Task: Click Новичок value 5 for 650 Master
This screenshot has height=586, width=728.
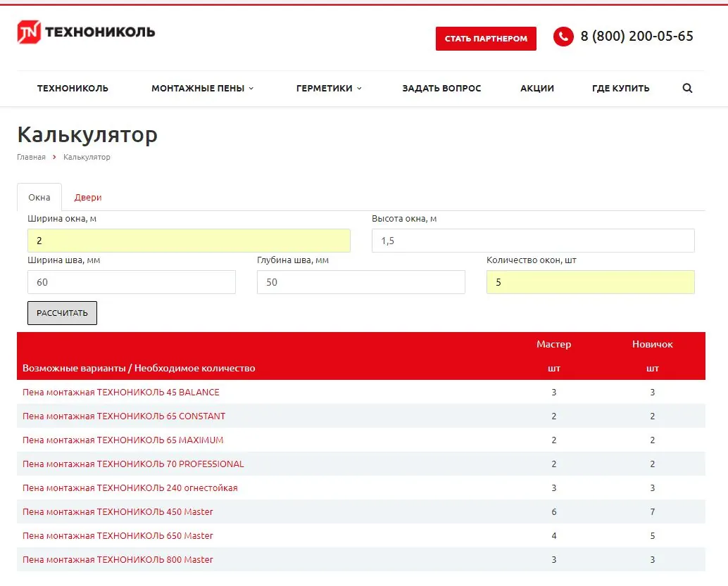Action: [653, 536]
